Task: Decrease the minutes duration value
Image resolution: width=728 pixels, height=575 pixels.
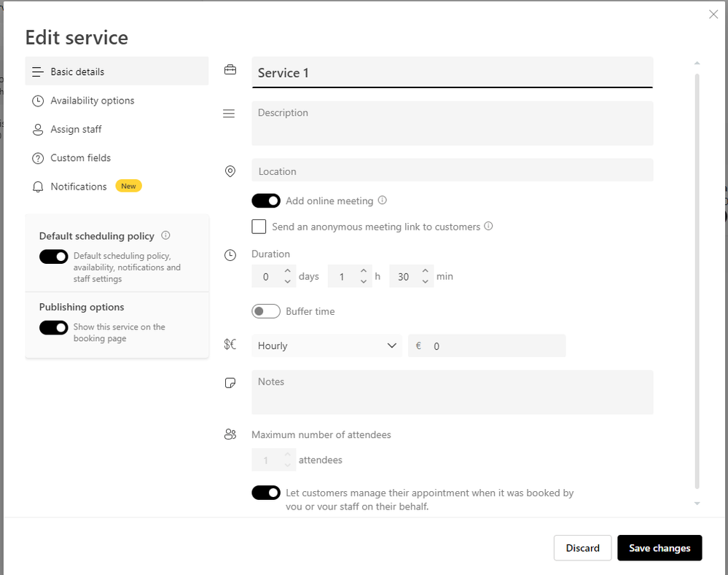Action: point(426,281)
